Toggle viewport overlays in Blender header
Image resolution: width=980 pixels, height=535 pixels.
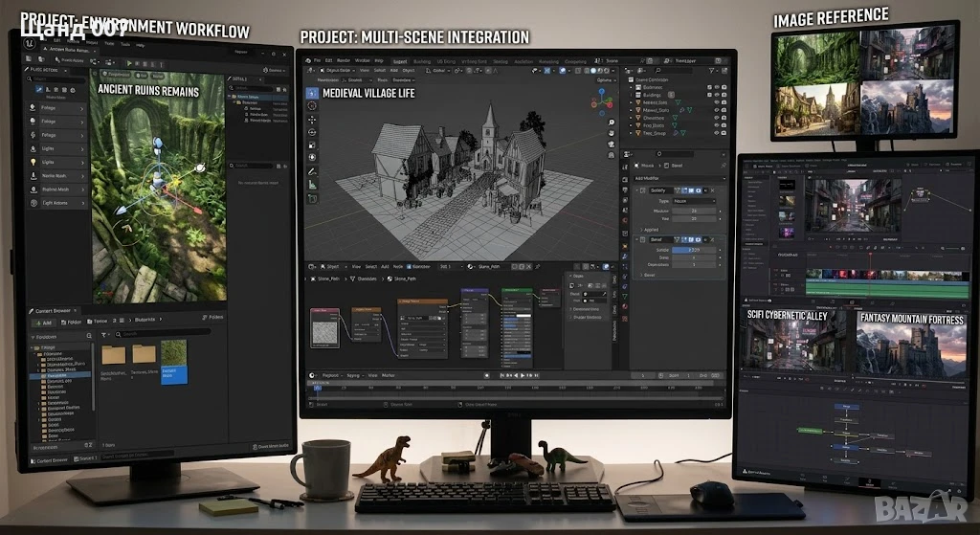pyautogui.click(x=562, y=71)
